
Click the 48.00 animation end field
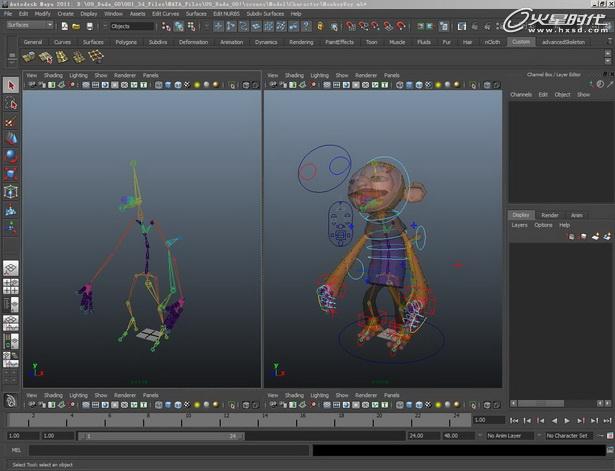click(458, 436)
